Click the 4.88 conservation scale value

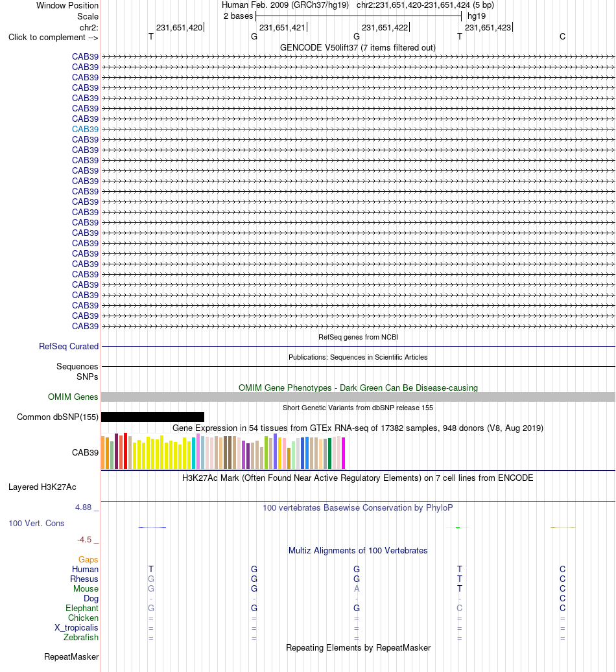click(83, 507)
